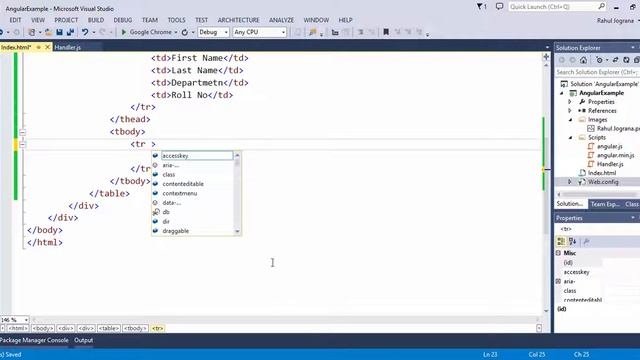Screen dimensions: 640x360
Task: Expand Web.config node
Action: click(x=570, y=182)
